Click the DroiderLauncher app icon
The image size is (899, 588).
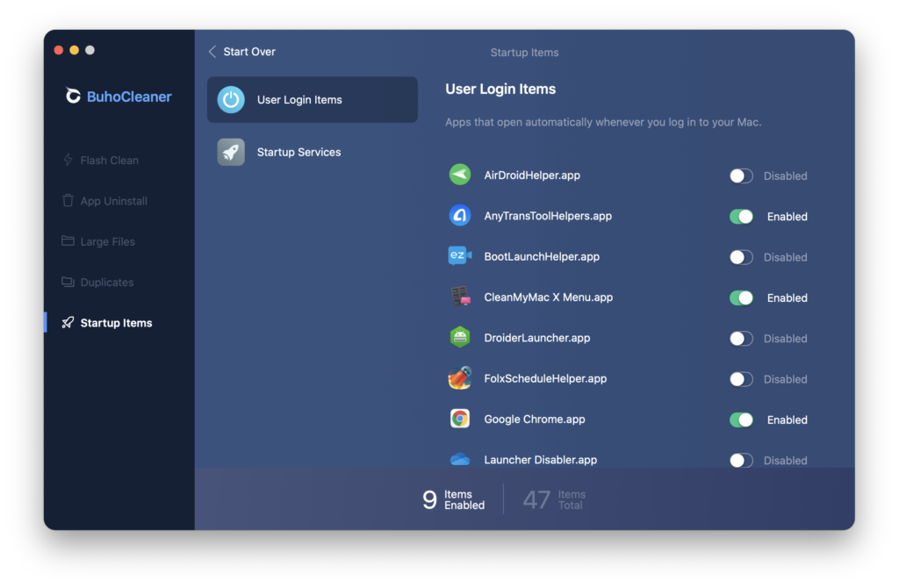pos(460,337)
